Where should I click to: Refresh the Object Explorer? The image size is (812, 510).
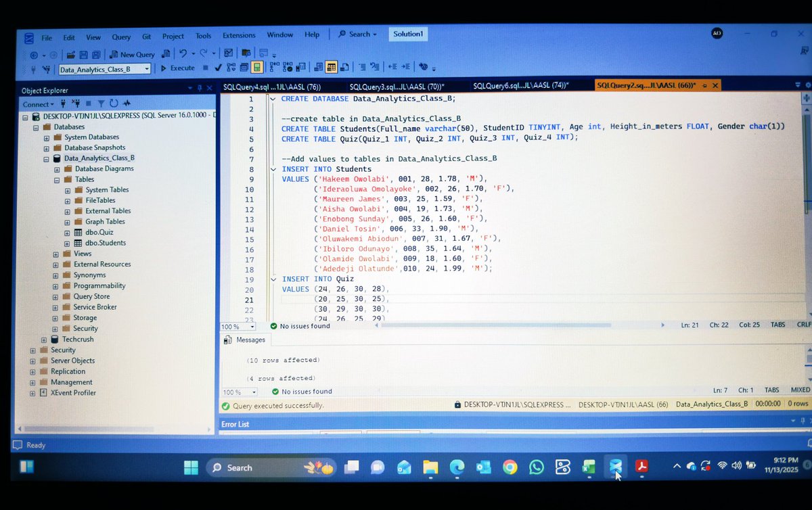pos(114,103)
